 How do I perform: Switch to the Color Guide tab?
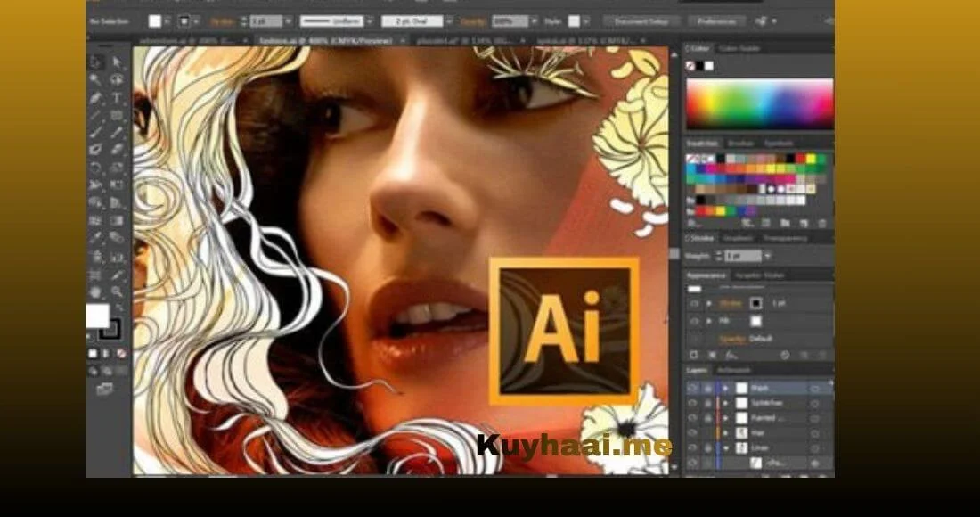point(739,48)
